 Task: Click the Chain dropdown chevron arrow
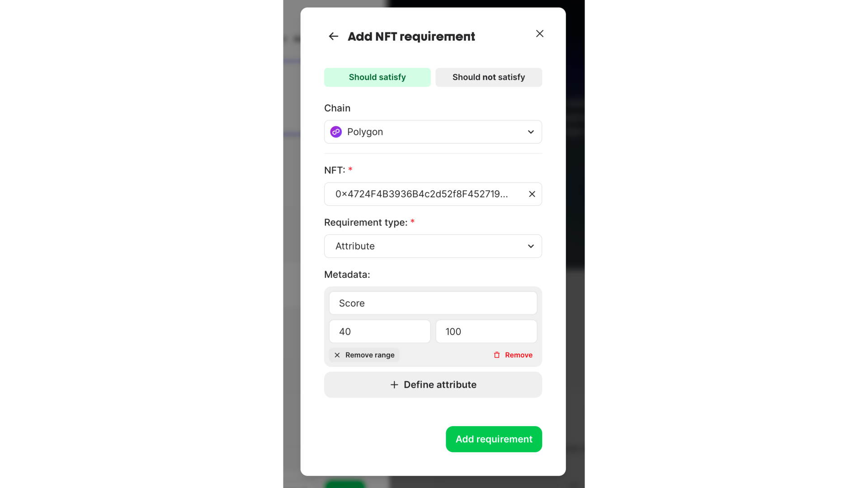[529, 131]
